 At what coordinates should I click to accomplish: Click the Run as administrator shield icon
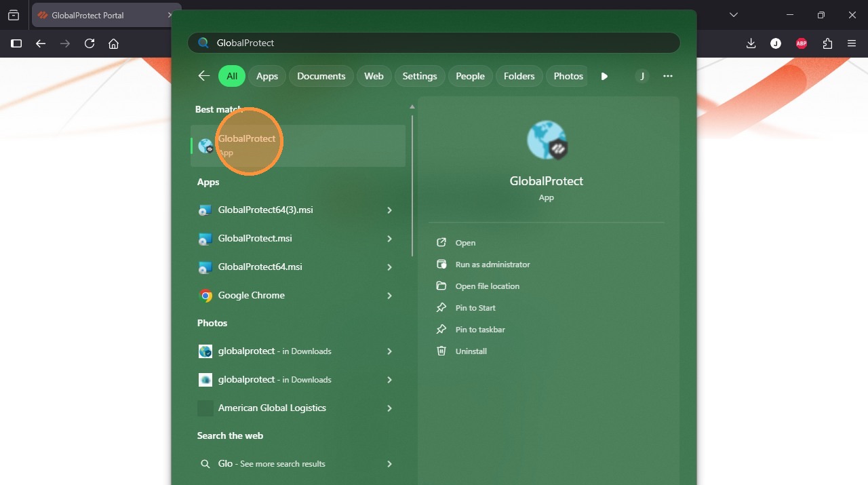(441, 265)
